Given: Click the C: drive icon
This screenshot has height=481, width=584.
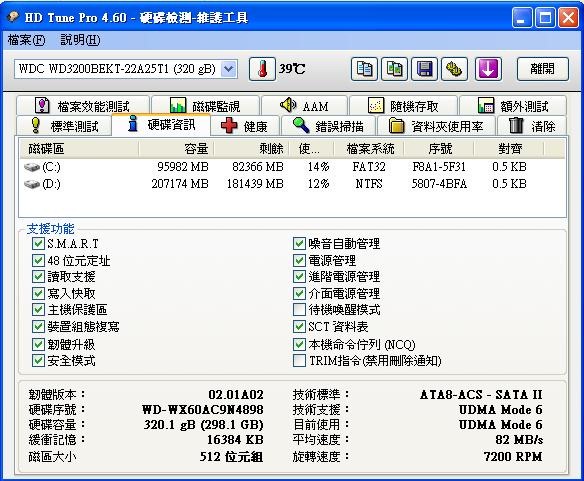Looking at the screenshot, I should point(32,167).
